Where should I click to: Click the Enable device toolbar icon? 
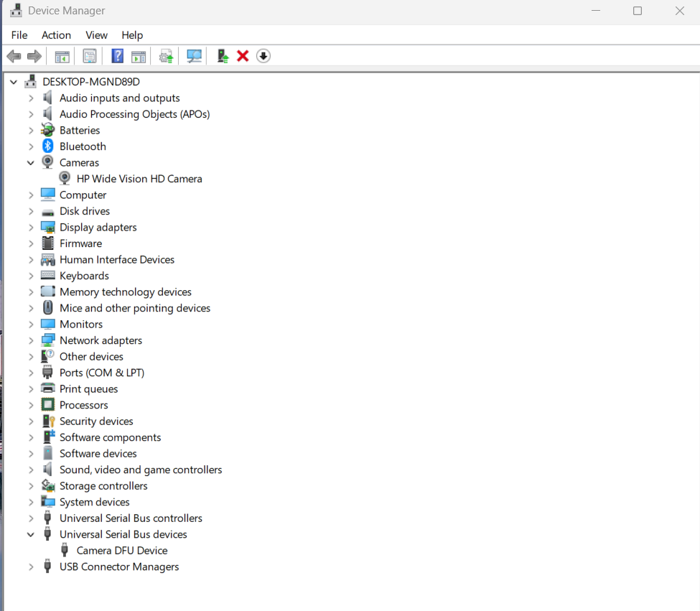(223, 56)
